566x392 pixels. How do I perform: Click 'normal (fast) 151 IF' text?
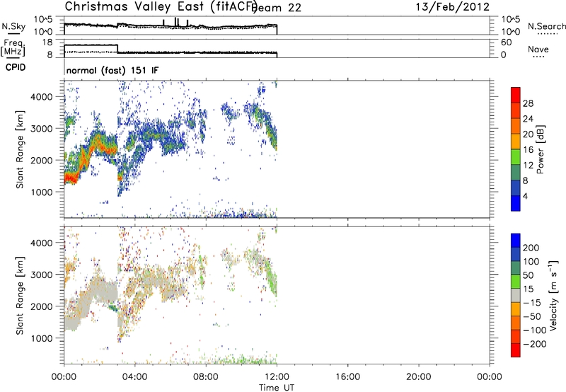click(x=112, y=70)
